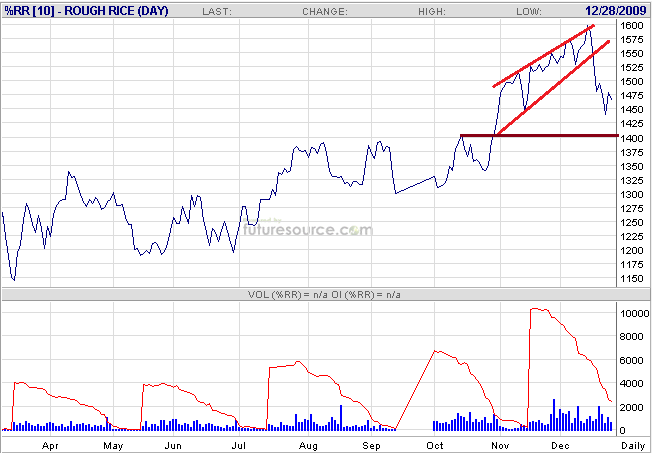Click the Nov month label

coord(500,446)
